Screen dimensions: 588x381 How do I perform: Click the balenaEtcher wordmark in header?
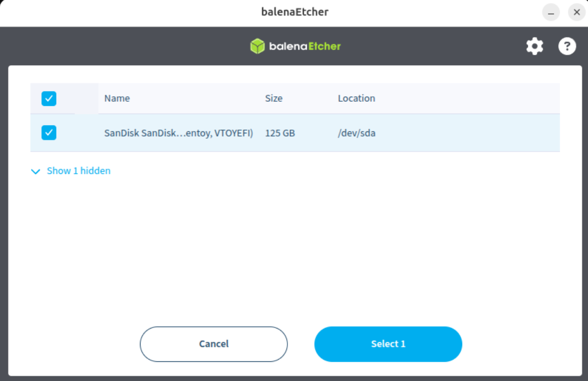pyautogui.click(x=305, y=46)
